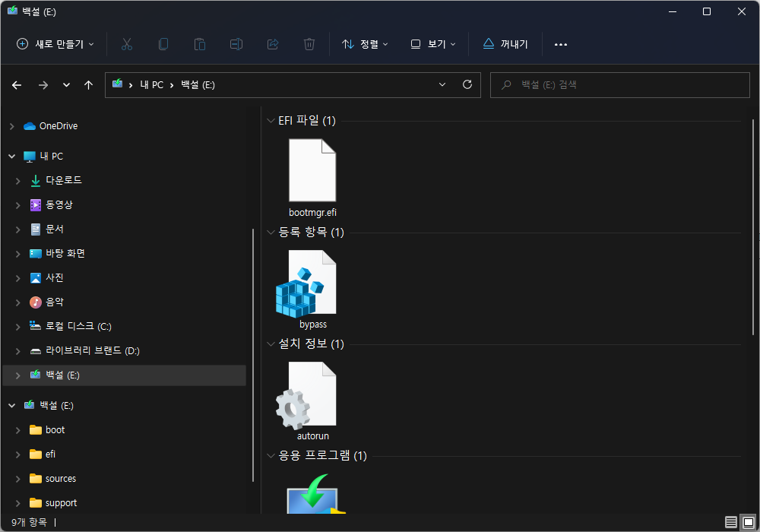This screenshot has width=760, height=532.
Task: Refresh the current folder view
Action: (467, 85)
